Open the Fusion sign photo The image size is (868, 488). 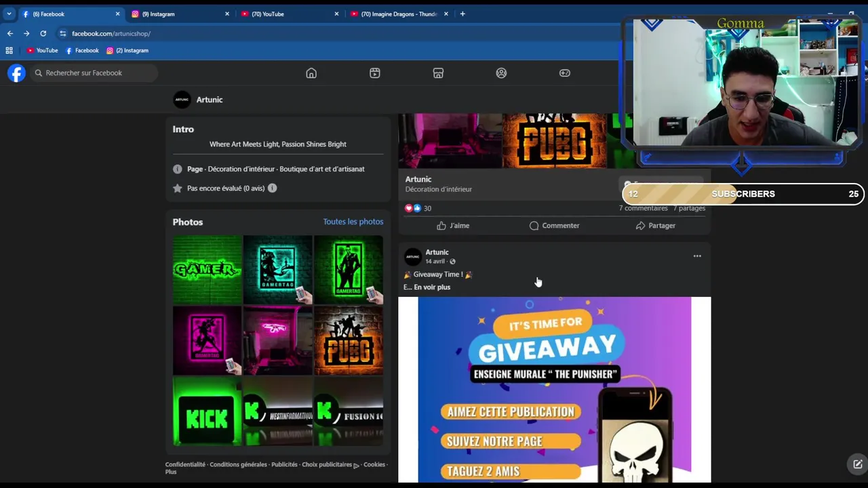click(x=349, y=411)
